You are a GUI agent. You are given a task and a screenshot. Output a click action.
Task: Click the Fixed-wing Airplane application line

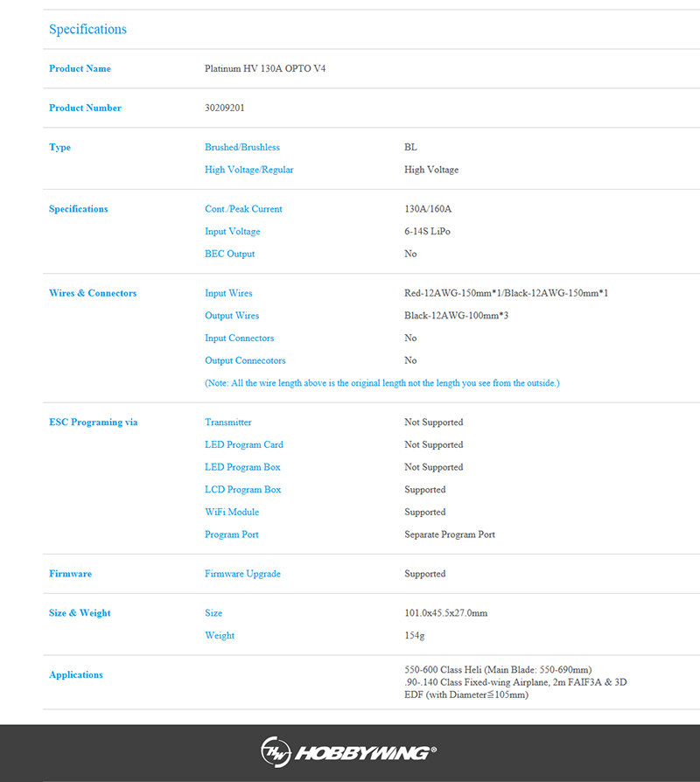point(515,682)
